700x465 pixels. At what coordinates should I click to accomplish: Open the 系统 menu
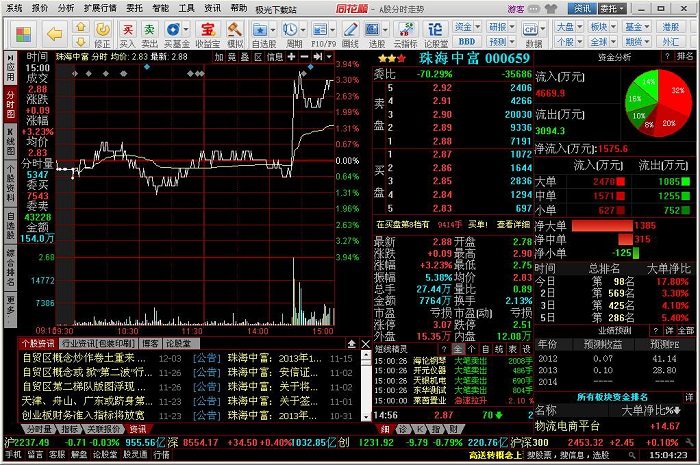[x=14, y=8]
